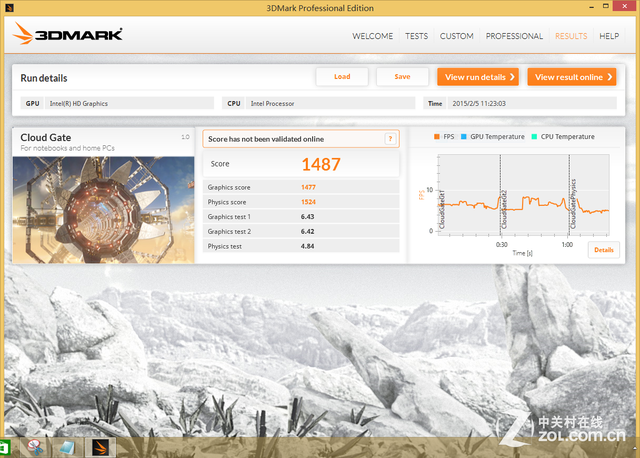Click the 0:30 time axis label
The height and width of the screenshot is (458, 640).
pos(502,245)
